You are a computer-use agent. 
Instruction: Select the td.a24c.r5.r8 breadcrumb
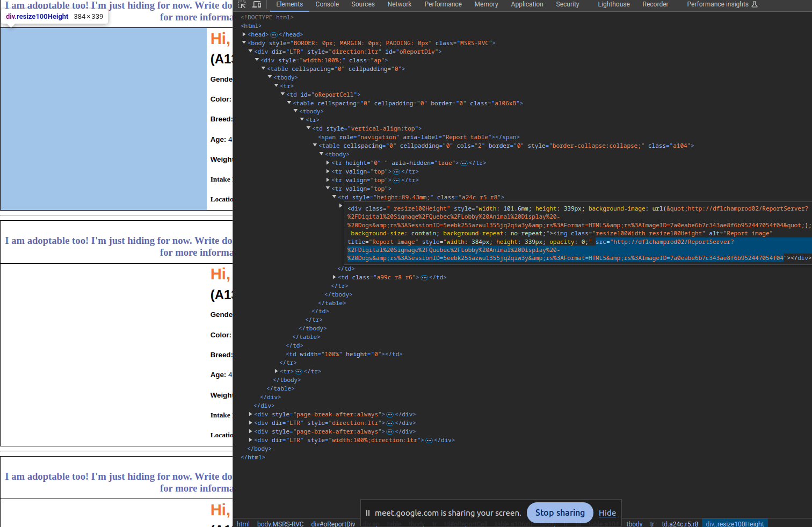pyautogui.click(x=680, y=524)
